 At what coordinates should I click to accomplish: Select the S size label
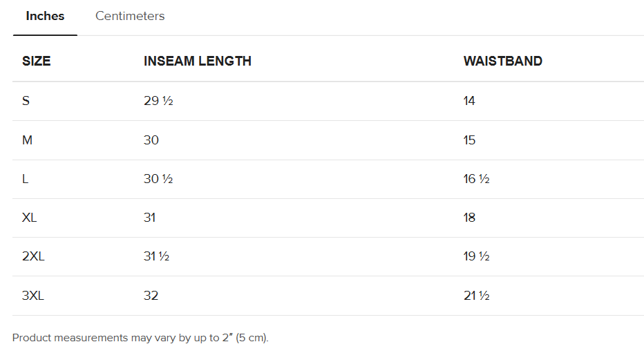[x=26, y=101]
